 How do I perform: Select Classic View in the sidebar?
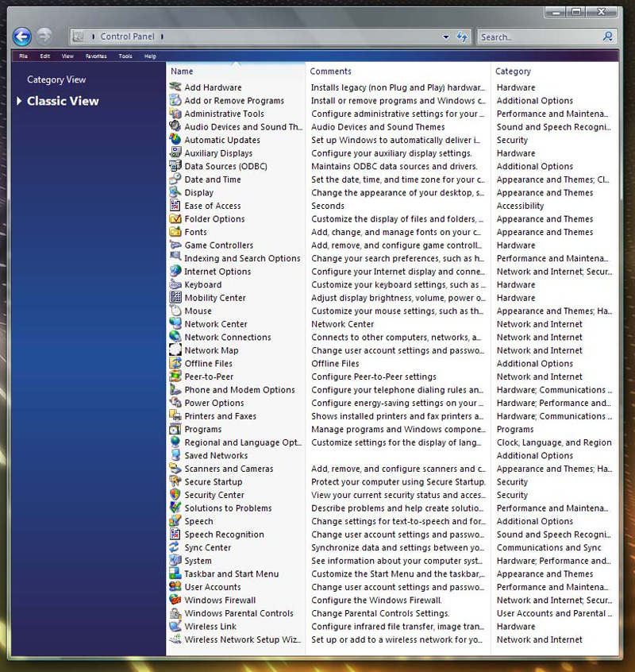click(63, 101)
